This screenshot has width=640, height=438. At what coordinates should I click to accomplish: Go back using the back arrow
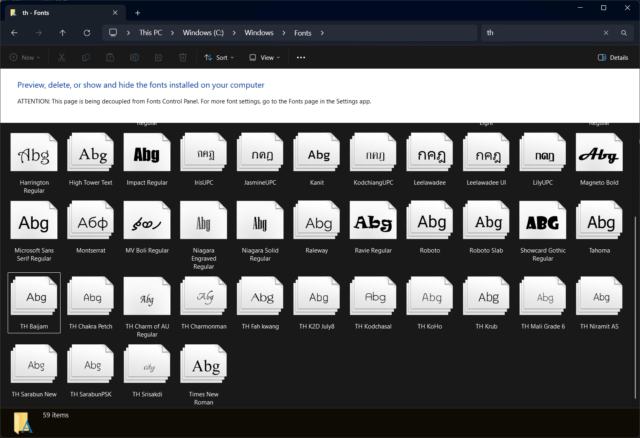14,33
